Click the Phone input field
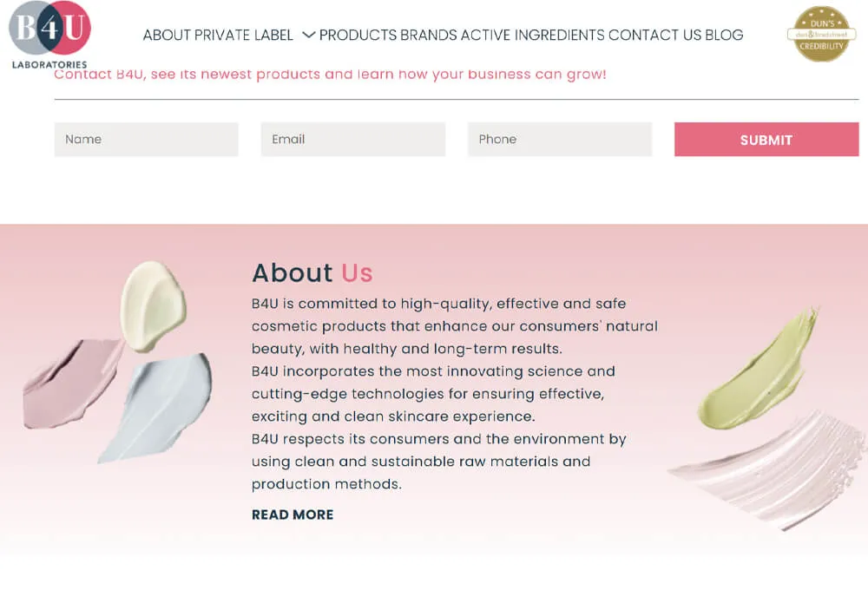This screenshot has width=868, height=590. [560, 139]
